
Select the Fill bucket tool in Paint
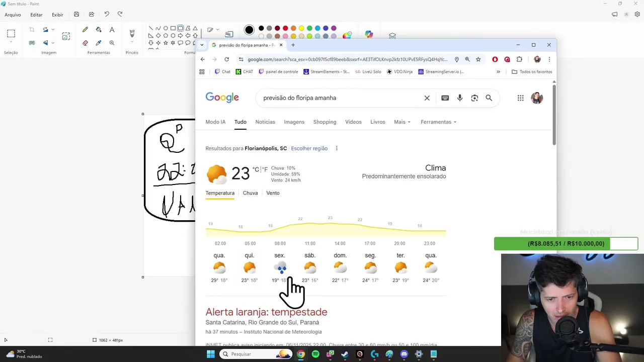[x=99, y=30]
